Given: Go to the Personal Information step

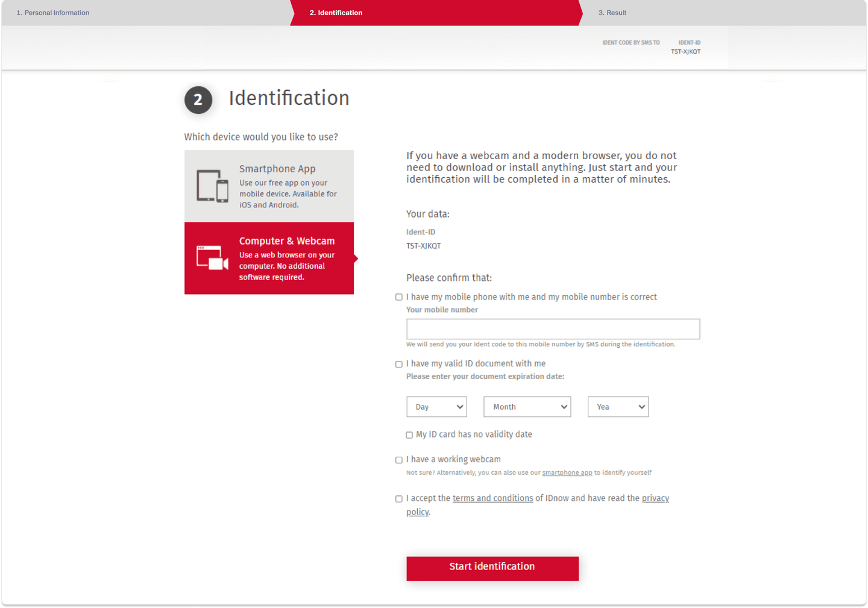Looking at the screenshot, I should click(x=53, y=13).
